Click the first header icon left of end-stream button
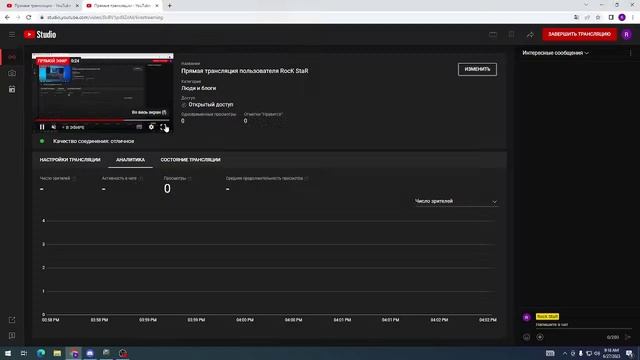640x360 pixels. click(x=493, y=35)
